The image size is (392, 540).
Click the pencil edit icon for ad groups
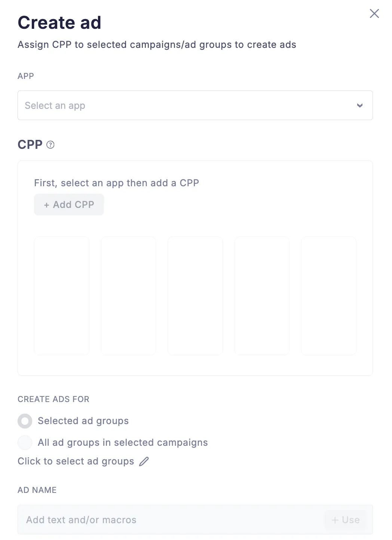coord(144,461)
